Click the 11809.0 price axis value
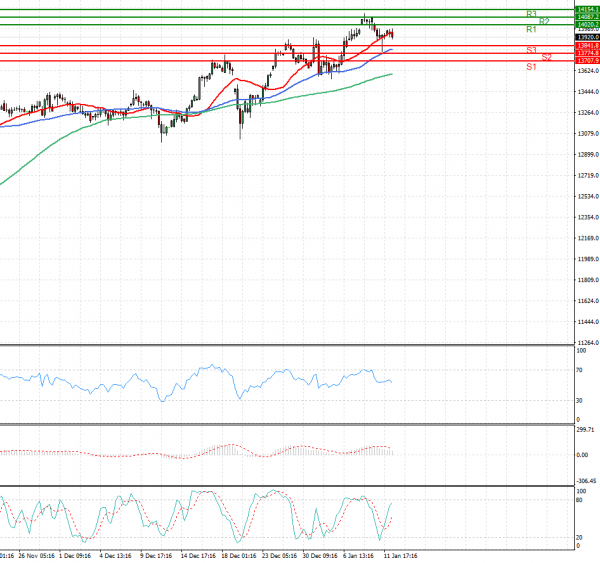The image size is (600, 563). (588, 280)
